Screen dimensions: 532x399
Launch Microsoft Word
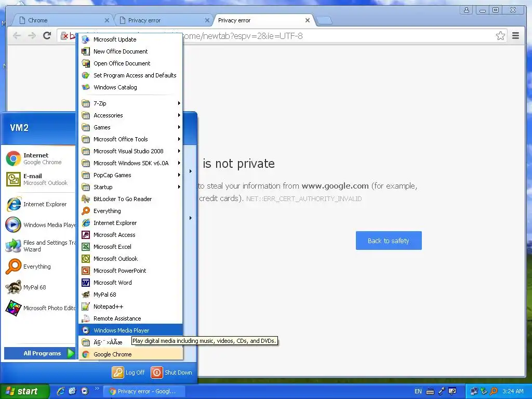click(x=130, y=282)
